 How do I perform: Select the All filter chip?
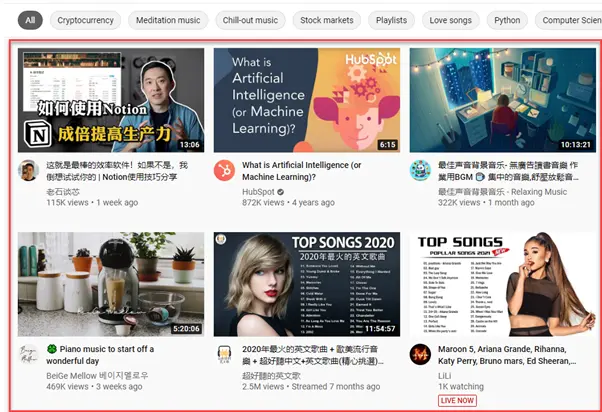[x=30, y=20]
